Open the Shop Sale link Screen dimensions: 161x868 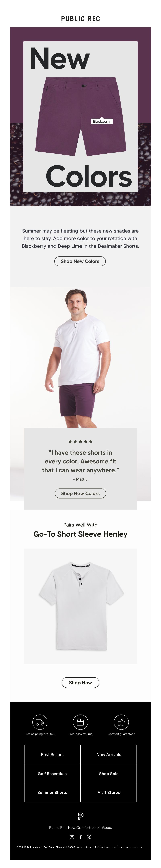tap(109, 774)
